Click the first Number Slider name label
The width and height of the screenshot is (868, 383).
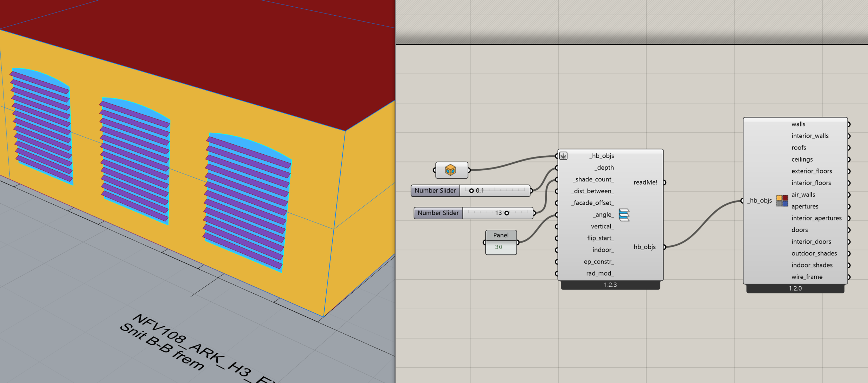click(x=435, y=191)
